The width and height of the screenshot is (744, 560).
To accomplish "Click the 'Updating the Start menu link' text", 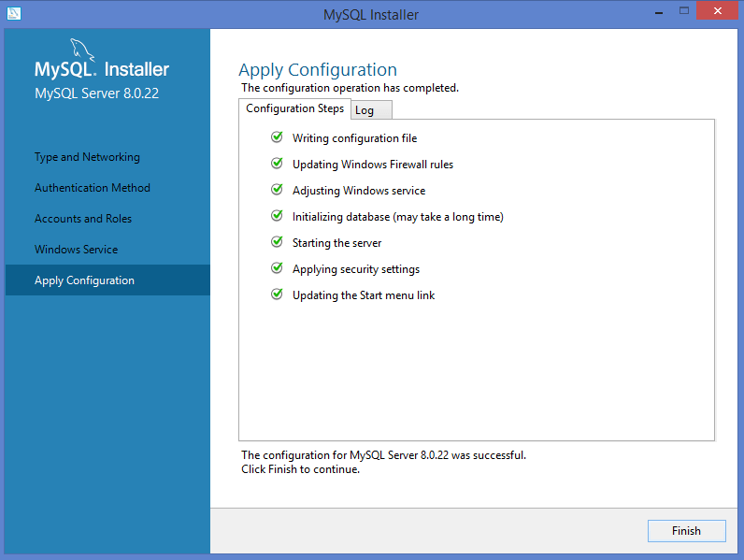I will 364,295.
